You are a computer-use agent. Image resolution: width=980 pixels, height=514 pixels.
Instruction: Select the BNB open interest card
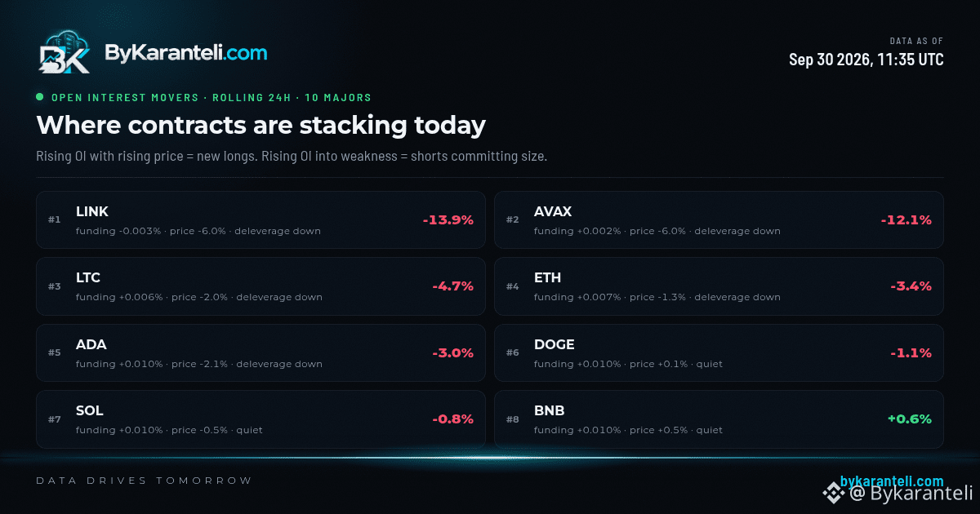[x=719, y=419]
